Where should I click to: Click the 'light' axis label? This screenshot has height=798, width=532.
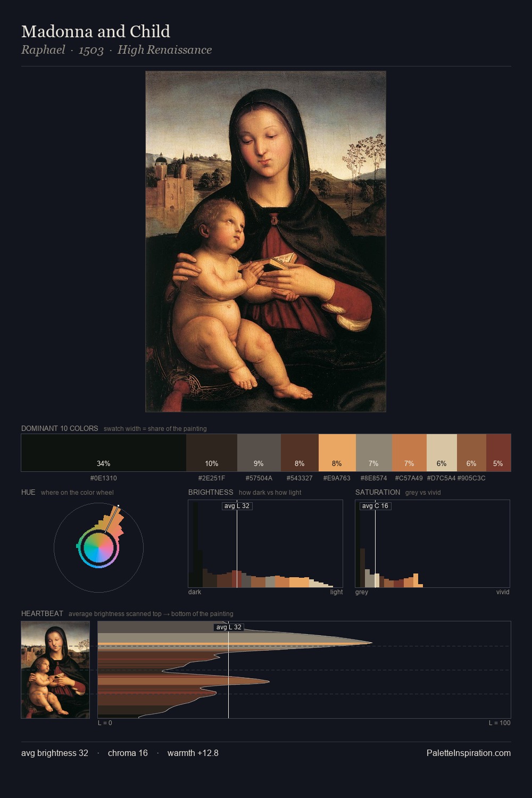(x=336, y=592)
